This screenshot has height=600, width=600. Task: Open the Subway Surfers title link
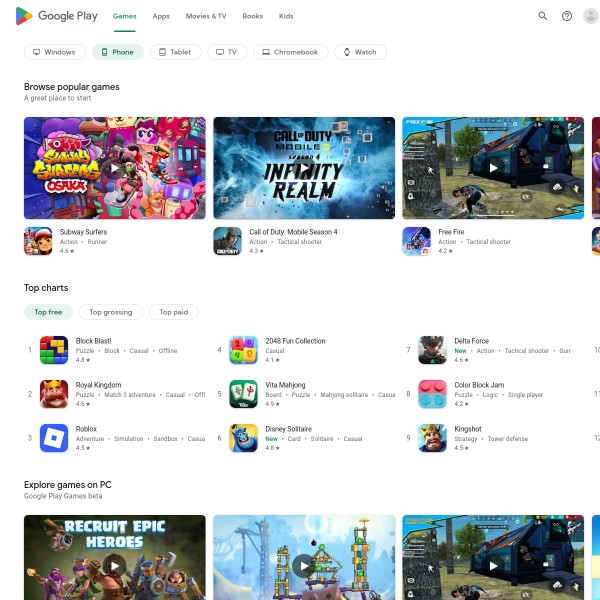click(x=83, y=232)
